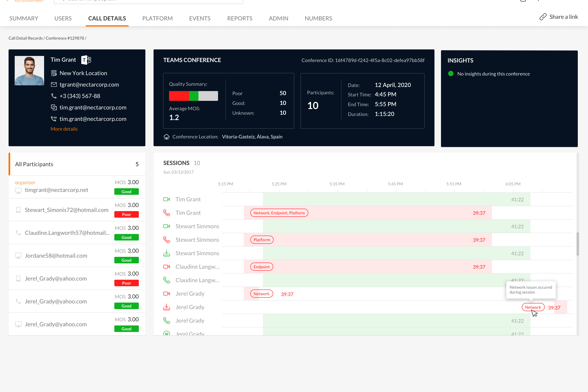Click the green video camera icon for Tim Grant

[167, 199]
